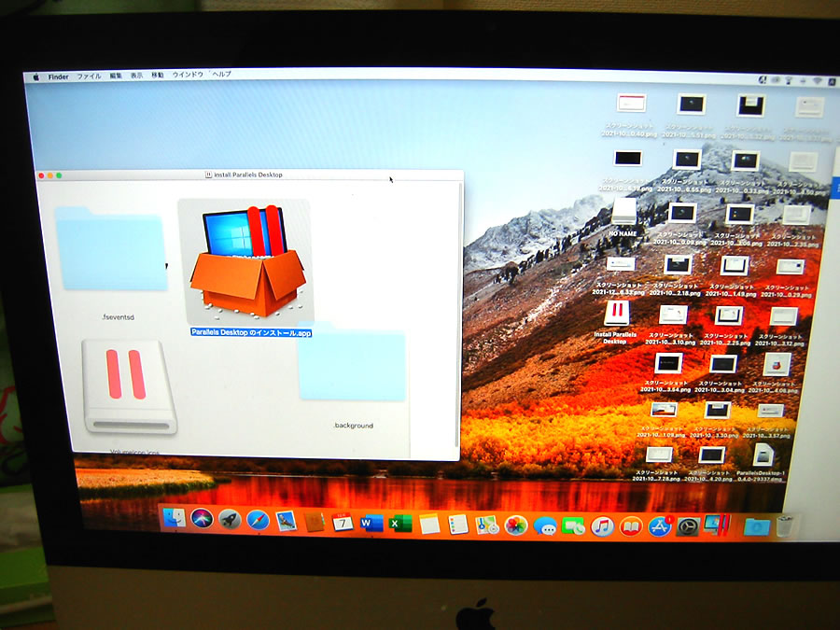Open Downloads folder in Dock
Image resolution: width=840 pixels, height=630 pixels.
click(x=757, y=527)
